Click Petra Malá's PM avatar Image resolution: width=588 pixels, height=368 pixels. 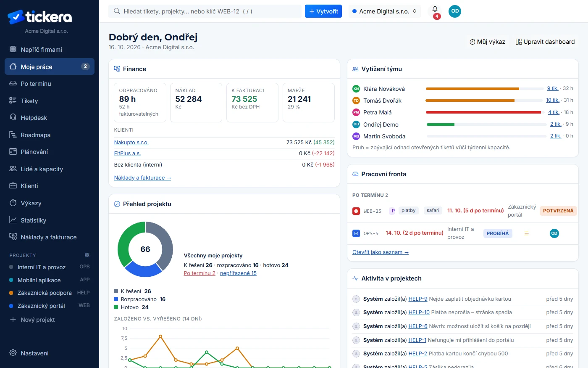click(x=356, y=112)
